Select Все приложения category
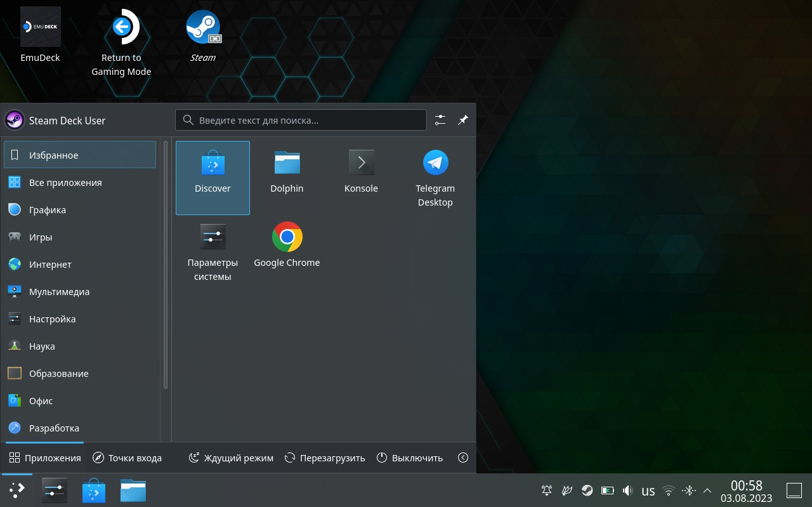812x507 pixels. (x=80, y=182)
